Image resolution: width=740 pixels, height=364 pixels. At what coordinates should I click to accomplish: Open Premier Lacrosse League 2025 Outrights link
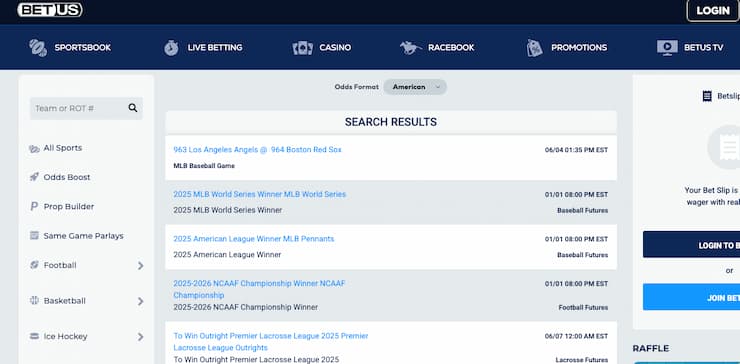(x=270, y=342)
